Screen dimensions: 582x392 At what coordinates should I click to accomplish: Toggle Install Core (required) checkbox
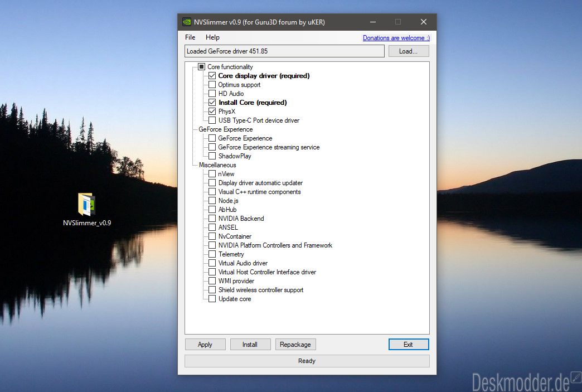(x=212, y=103)
